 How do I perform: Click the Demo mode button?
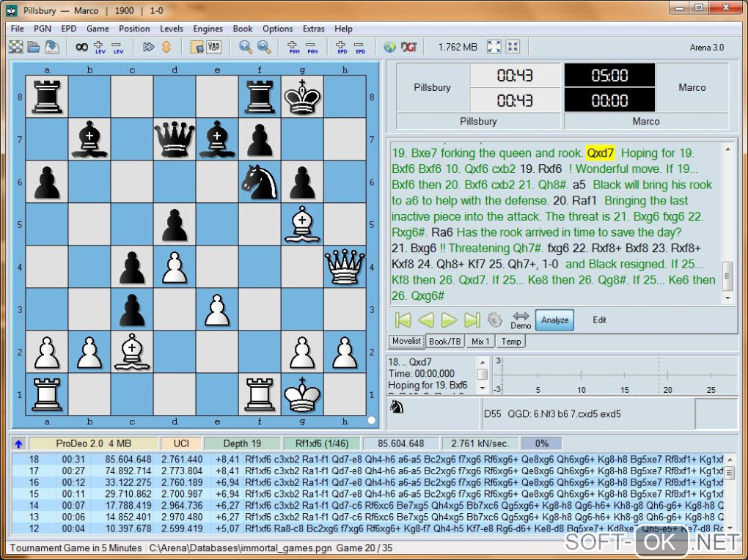[x=521, y=320]
